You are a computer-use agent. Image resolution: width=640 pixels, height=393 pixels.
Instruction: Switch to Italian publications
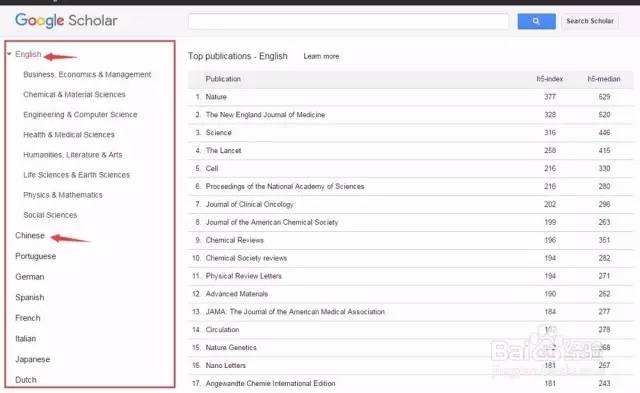pyautogui.click(x=25, y=339)
